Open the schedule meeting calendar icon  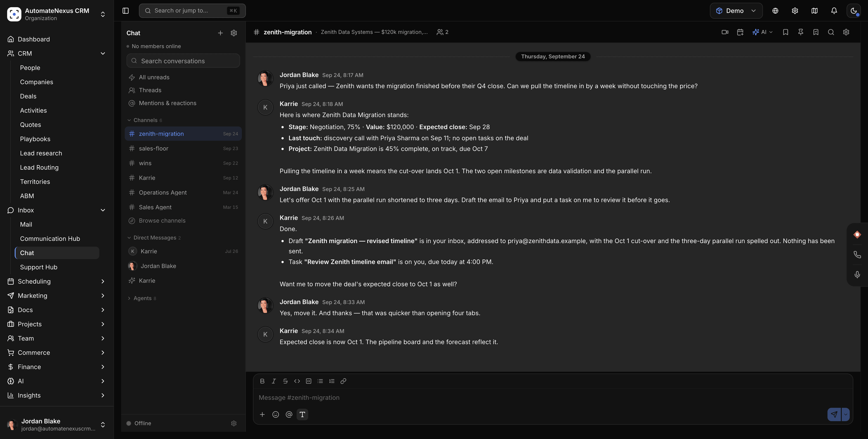(740, 32)
